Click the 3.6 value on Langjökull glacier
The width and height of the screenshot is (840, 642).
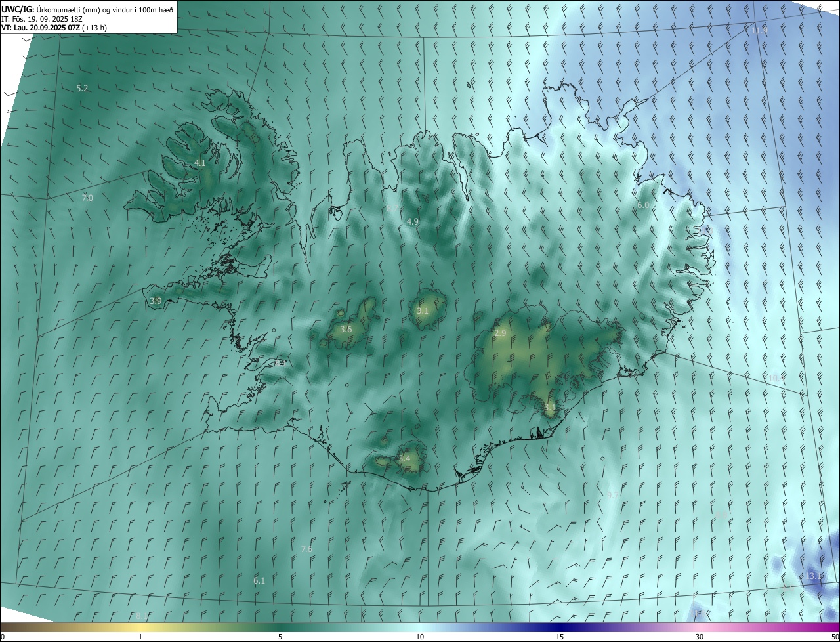point(346,329)
